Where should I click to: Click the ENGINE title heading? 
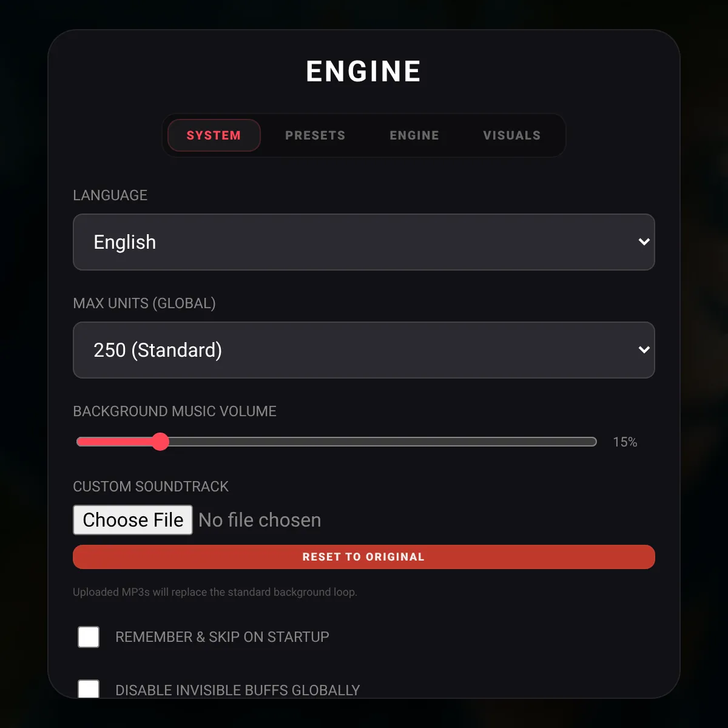click(x=364, y=72)
